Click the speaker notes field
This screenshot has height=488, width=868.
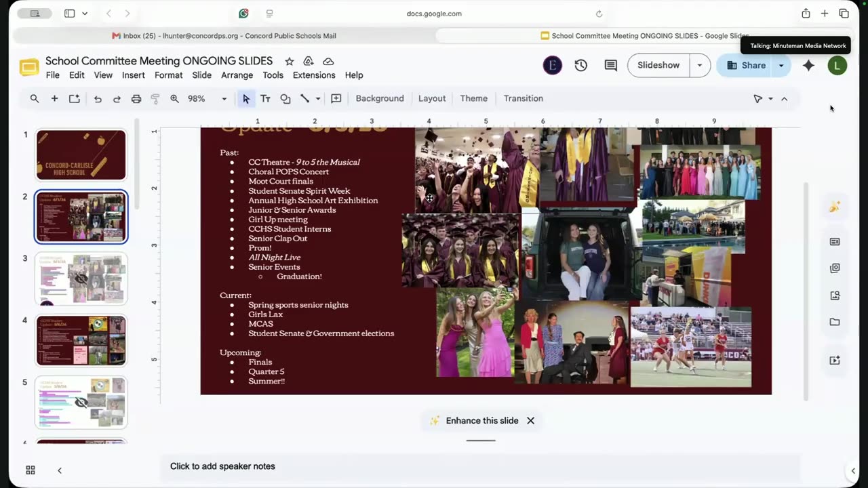[480, 466]
